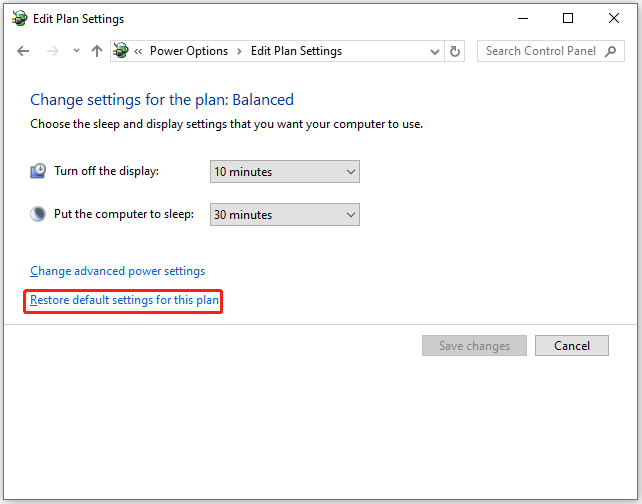This screenshot has width=642, height=504.
Task: Expand the recent locations chevron
Action: (x=75, y=51)
